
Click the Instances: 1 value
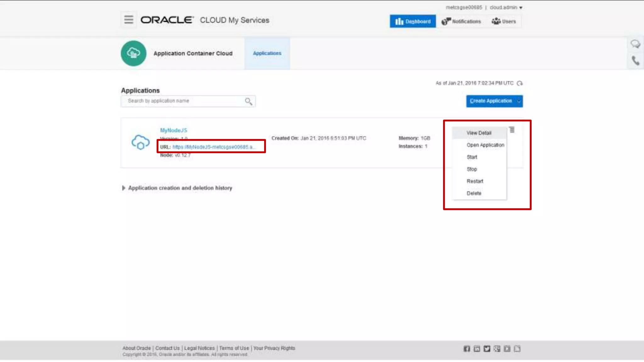[413, 146]
